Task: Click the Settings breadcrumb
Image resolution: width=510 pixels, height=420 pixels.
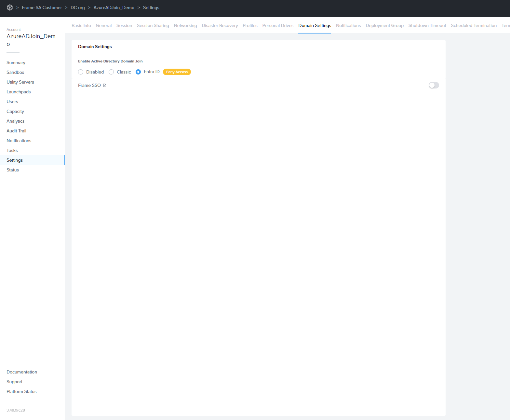Action: pyautogui.click(x=151, y=7)
